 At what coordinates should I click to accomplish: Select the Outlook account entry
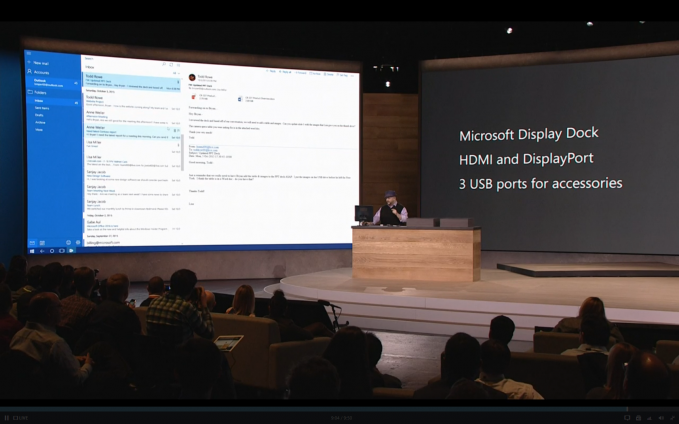54,83
